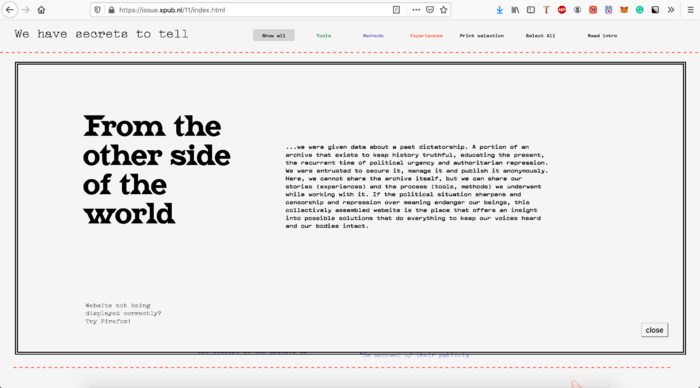This screenshot has width=700, height=388.
Task: Click the grey circular extension icon
Action: (x=577, y=10)
